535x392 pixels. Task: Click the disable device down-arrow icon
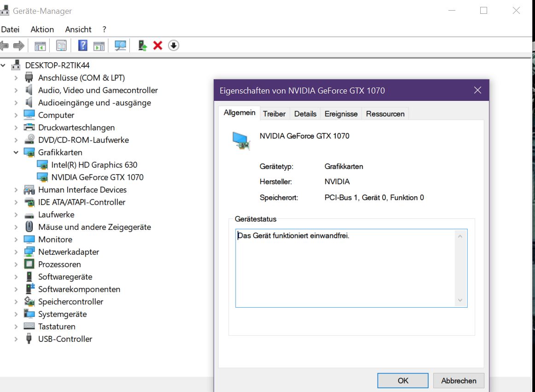click(173, 46)
